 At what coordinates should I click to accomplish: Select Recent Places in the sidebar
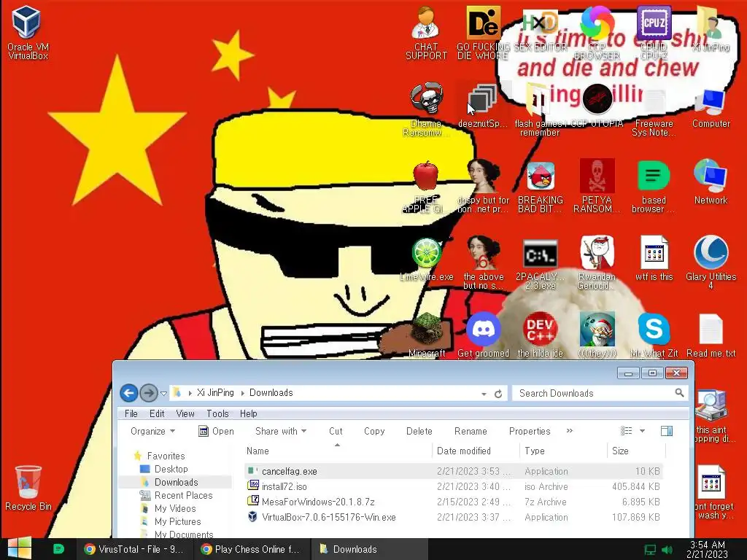176,495
